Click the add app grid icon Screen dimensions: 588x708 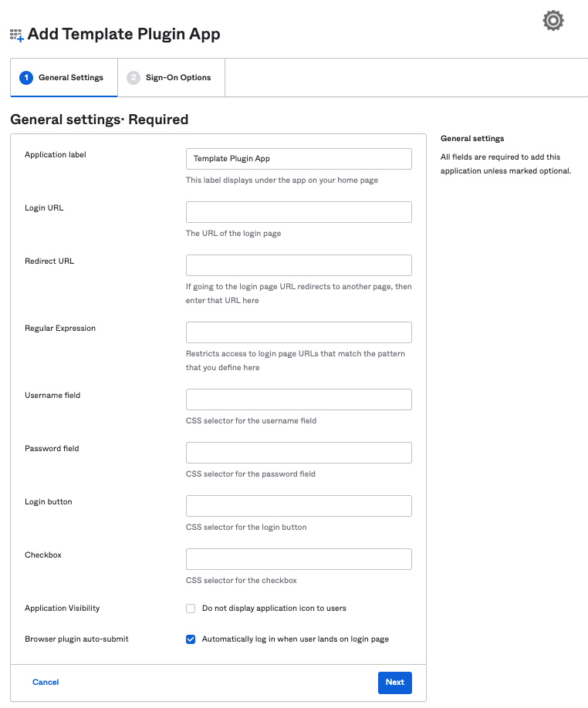click(16, 35)
